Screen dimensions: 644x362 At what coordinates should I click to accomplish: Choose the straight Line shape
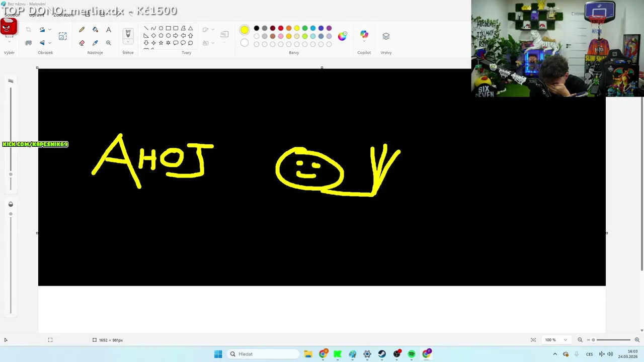146,28
